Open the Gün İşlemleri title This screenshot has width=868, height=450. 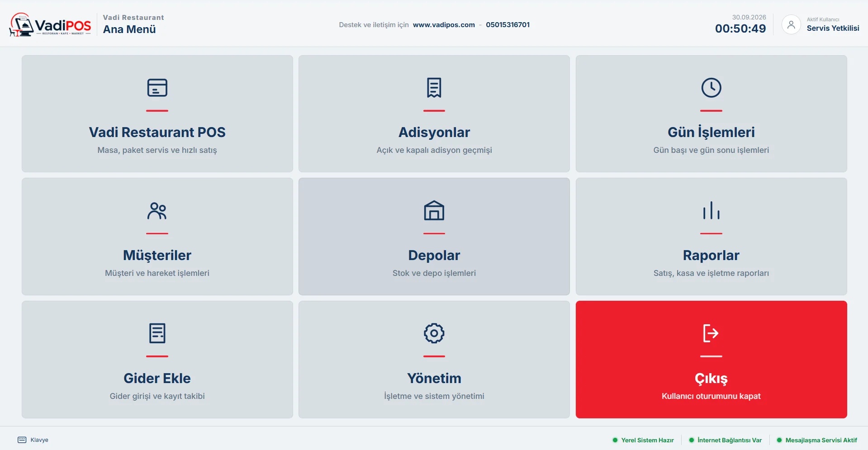coord(711,132)
